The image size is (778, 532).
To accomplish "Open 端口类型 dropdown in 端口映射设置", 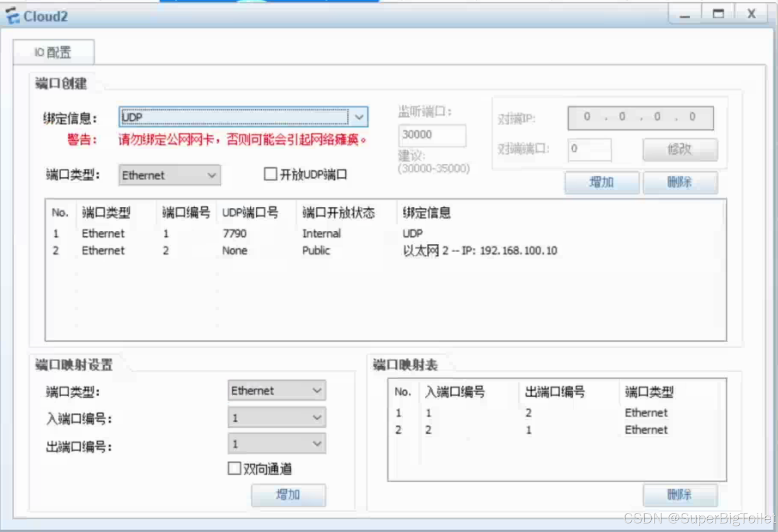I will point(277,391).
